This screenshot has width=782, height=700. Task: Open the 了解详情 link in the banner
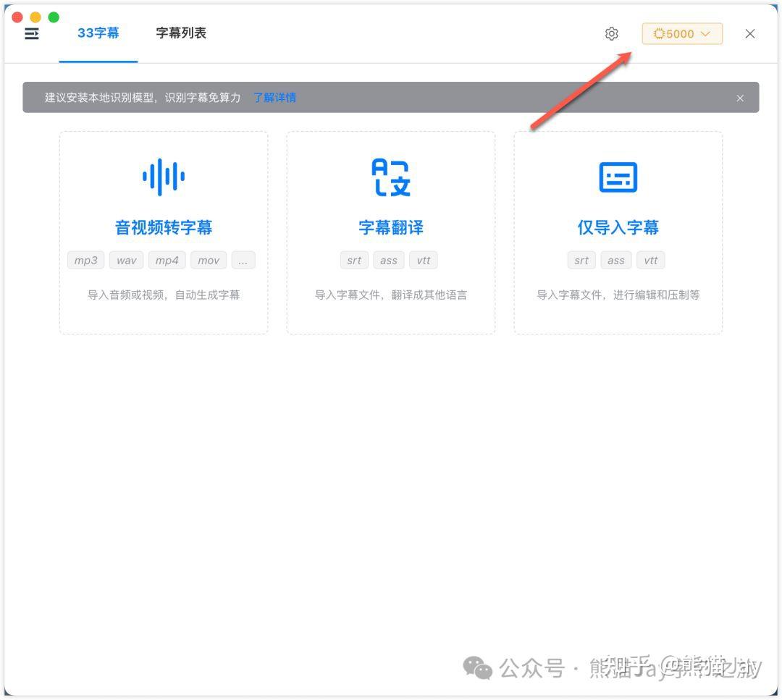tap(274, 97)
